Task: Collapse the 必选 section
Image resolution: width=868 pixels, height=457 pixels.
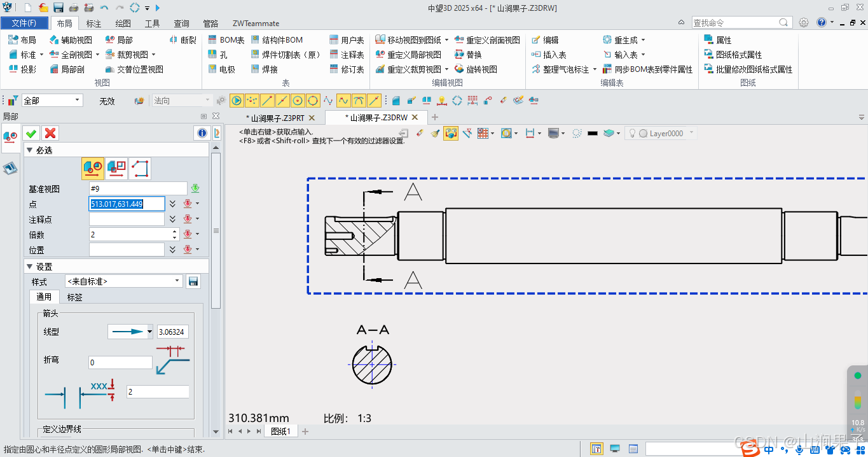Action: [x=29, y=150]
